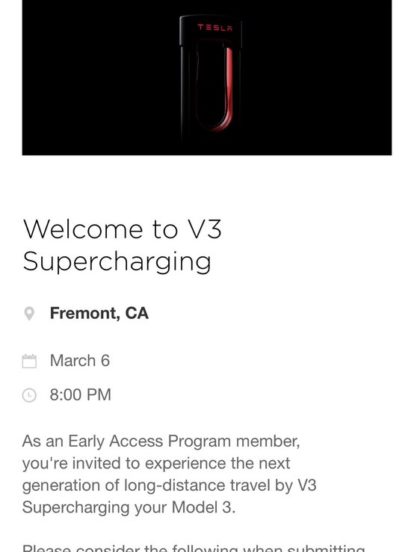The height and width of the screenshot is (552, 414).
Task: Click the large 'Supercharging' heading word
Action: click(x=117, y=262)
